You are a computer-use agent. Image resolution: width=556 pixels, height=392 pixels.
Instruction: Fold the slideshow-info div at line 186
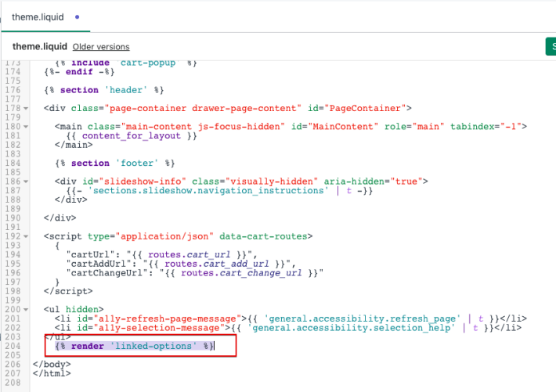pos(27,182)
